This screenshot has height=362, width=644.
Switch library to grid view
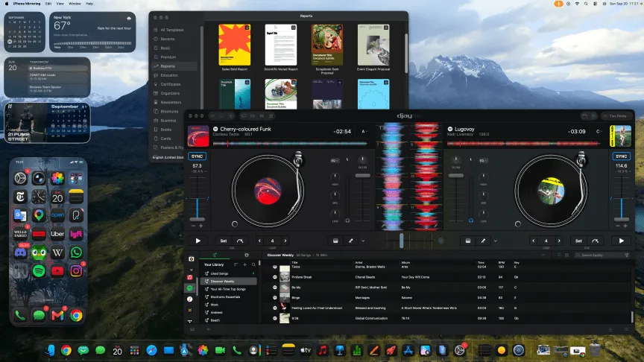tap(566, 255)
